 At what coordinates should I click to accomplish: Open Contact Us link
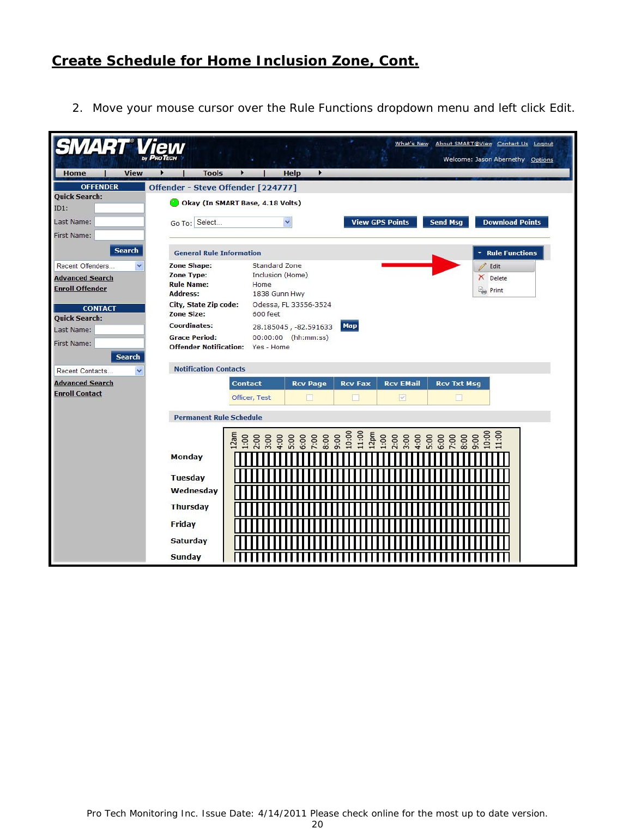pos(512,144)
